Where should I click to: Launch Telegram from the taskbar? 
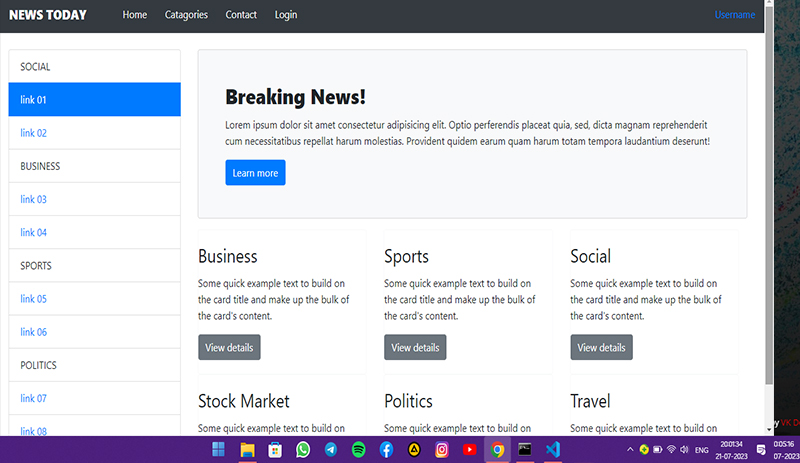coord(331,450)
